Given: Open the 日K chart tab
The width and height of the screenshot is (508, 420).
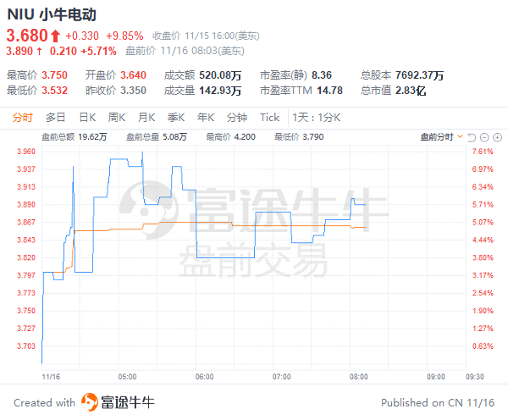Looking at the screenshot, I should pyautogui.click(x=87, y=118).
